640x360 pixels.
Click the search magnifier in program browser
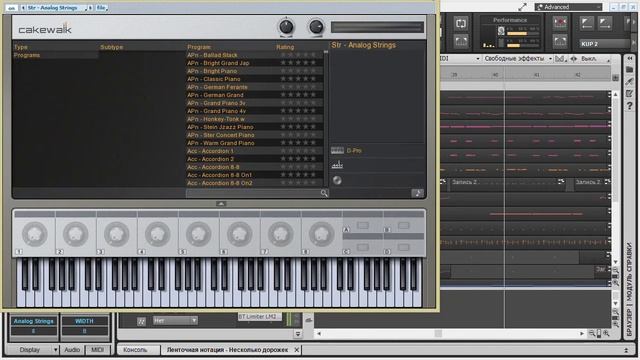324,193
